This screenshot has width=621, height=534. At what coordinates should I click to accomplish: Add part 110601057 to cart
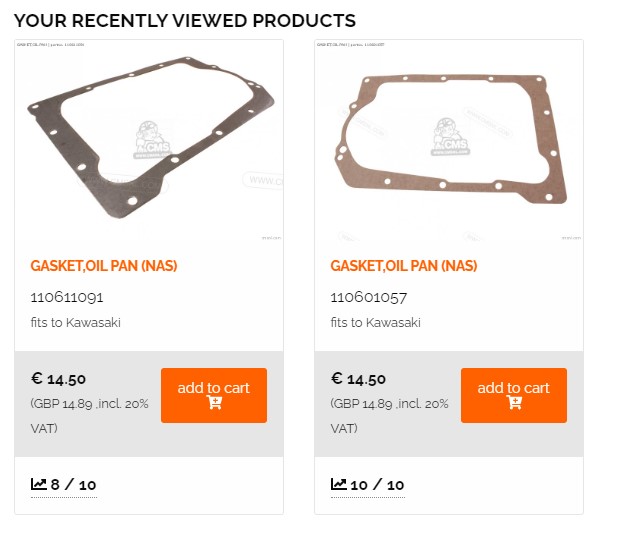(514, 395)
